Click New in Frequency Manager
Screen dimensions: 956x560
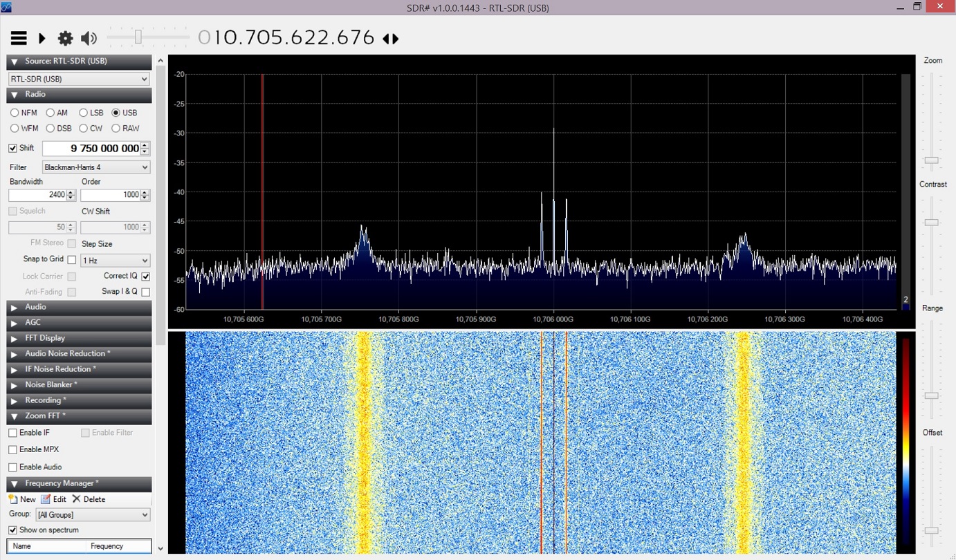coord(22,499)
